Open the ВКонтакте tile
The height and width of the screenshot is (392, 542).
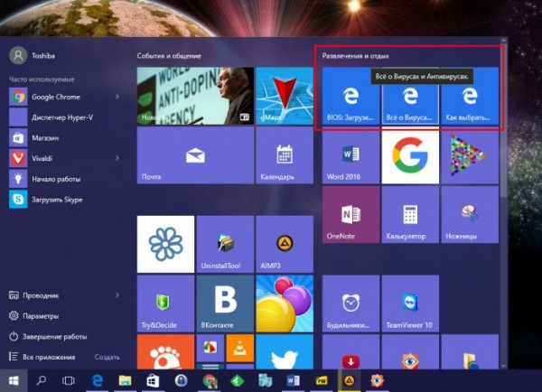[225, 303]
